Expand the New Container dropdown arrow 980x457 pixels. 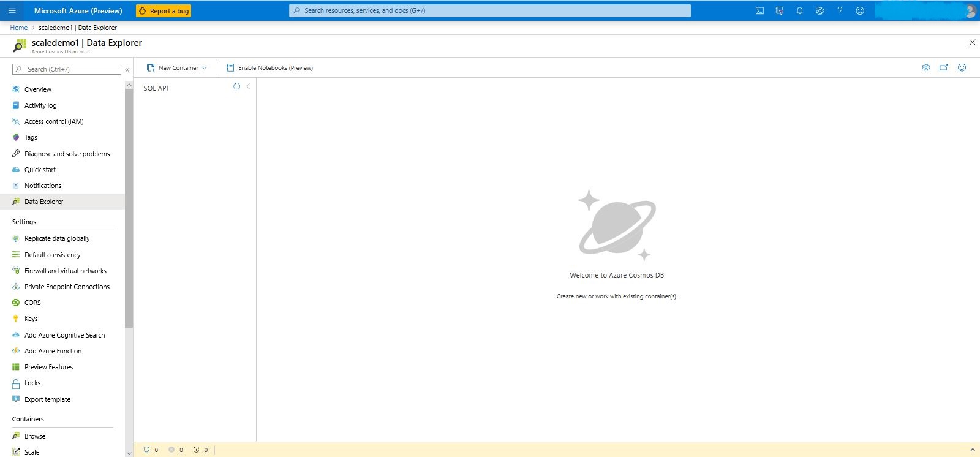point(205,68)
